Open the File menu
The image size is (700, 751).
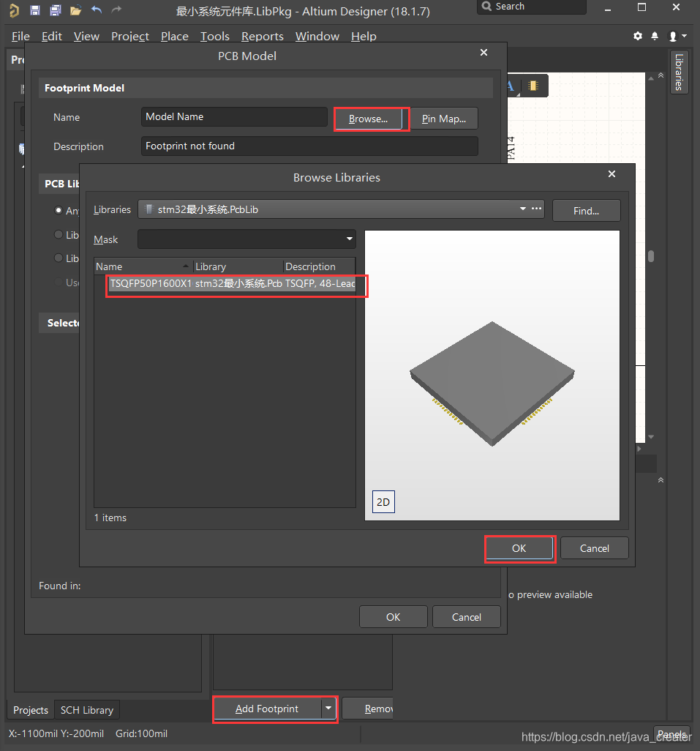tap(20, 37)
